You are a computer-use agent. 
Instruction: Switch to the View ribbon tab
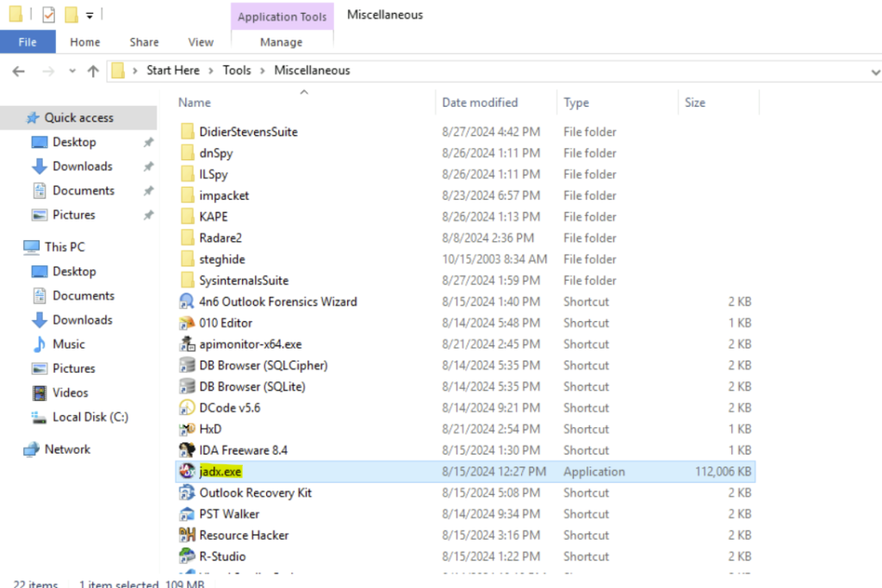[201, 42]
